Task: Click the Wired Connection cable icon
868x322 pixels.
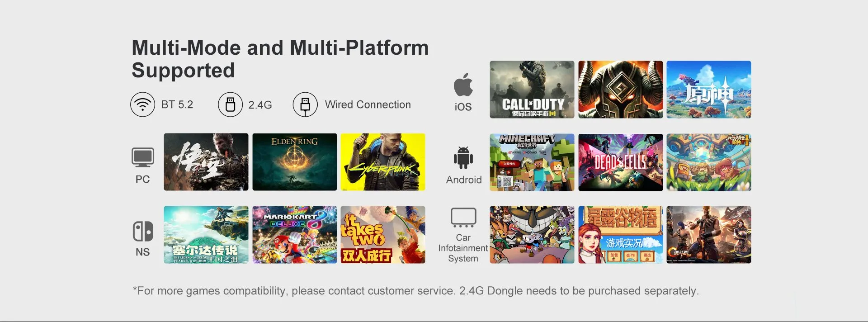Action: 305,104
